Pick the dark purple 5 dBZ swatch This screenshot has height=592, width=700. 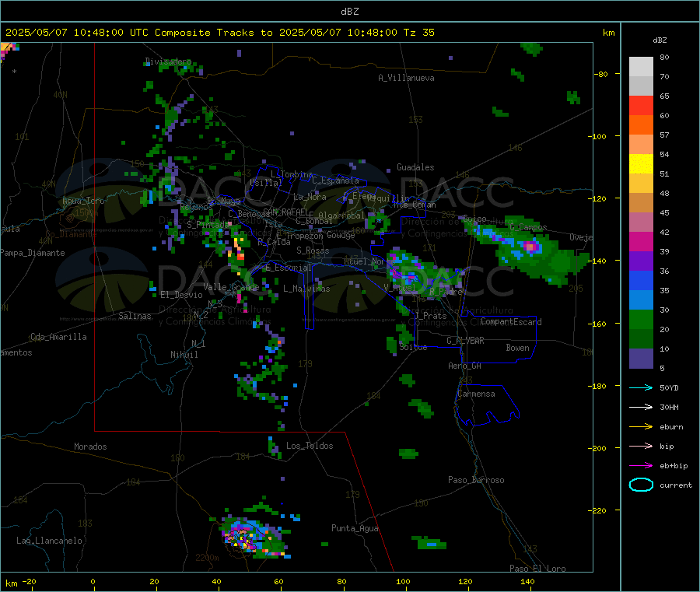[x=641, y=359]
